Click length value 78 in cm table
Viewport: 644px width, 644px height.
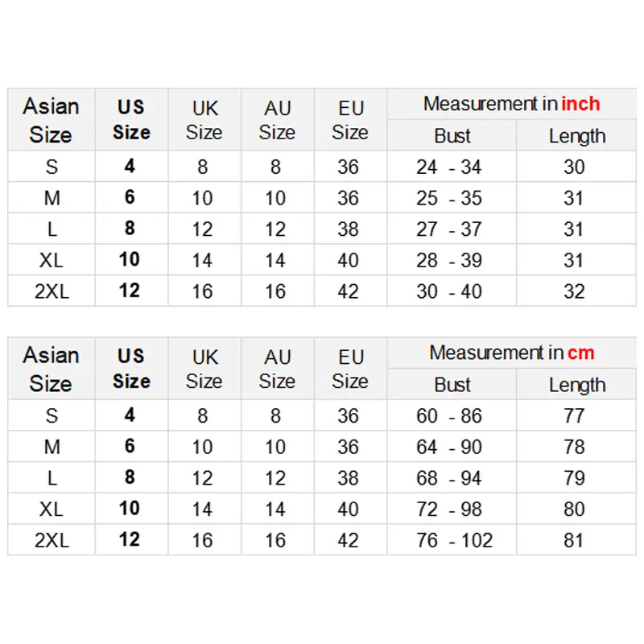574,447
